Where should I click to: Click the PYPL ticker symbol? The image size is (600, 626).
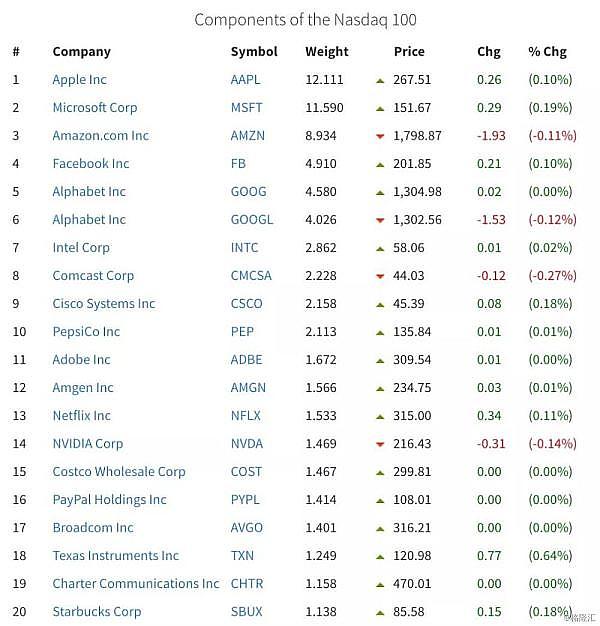246,500
